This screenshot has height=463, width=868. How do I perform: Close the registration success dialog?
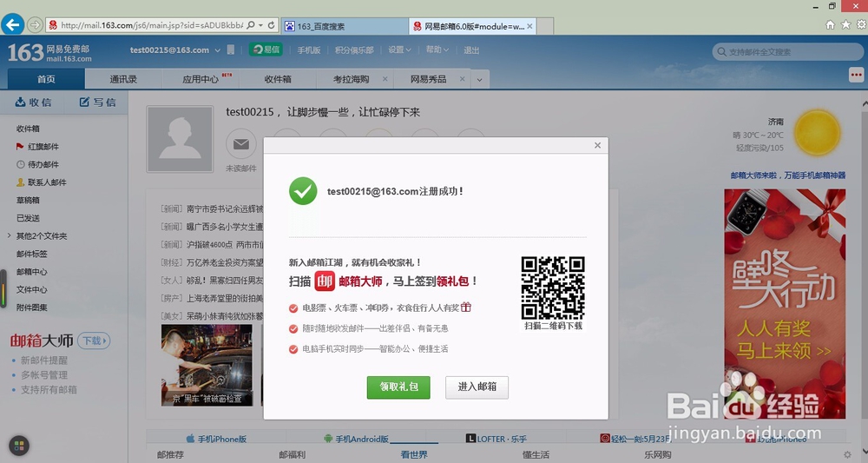point(597,145)
